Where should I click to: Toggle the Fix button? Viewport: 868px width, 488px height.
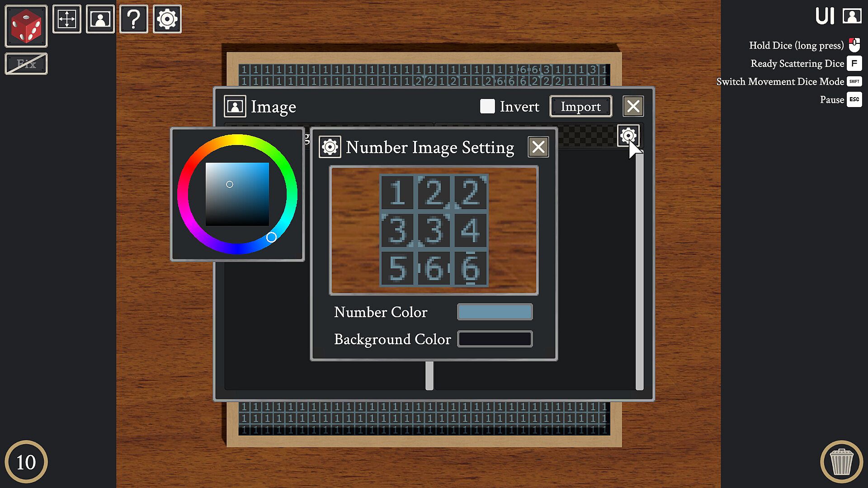(x=26, y=64)
